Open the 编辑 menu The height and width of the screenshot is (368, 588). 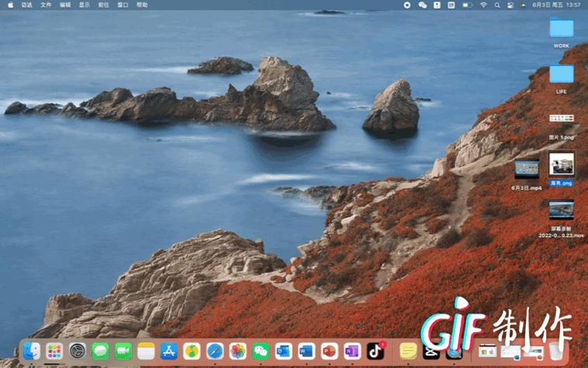65,5
